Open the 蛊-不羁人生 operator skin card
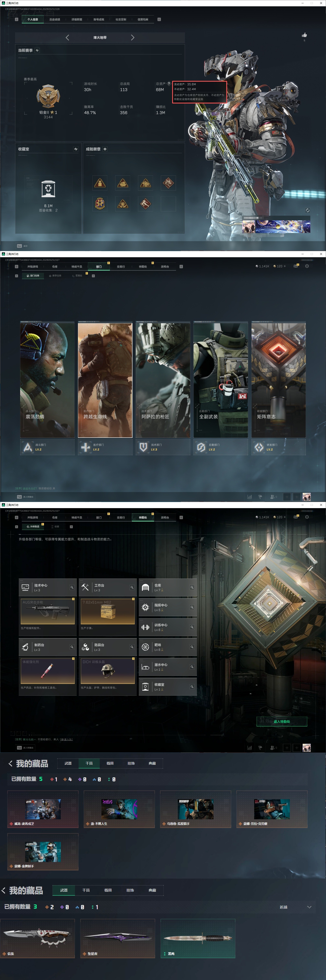 [119, 809]
